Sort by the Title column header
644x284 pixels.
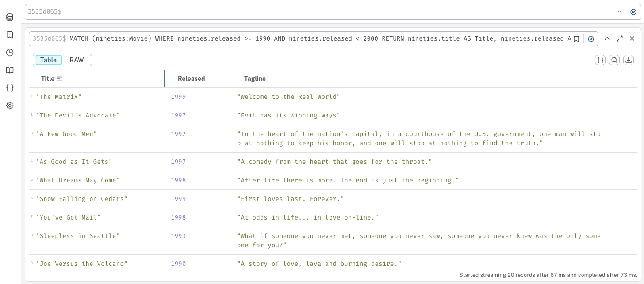48,79
